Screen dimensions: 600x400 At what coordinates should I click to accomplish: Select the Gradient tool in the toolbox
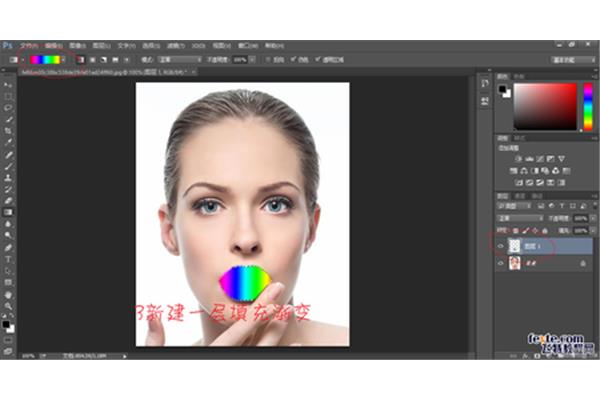[x=8, y=212]
